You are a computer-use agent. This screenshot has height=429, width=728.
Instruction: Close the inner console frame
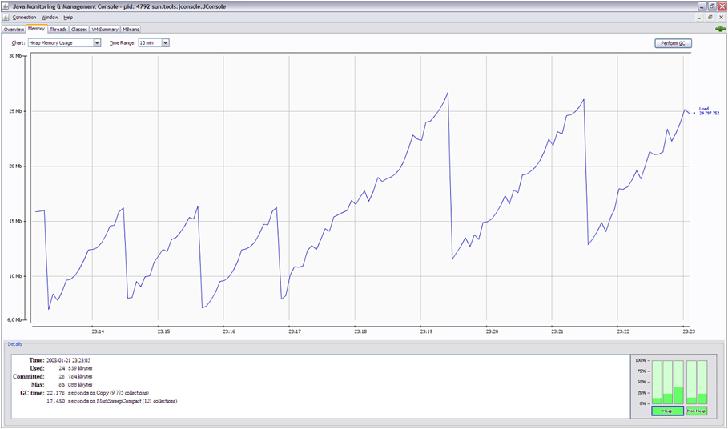point(720,17)
